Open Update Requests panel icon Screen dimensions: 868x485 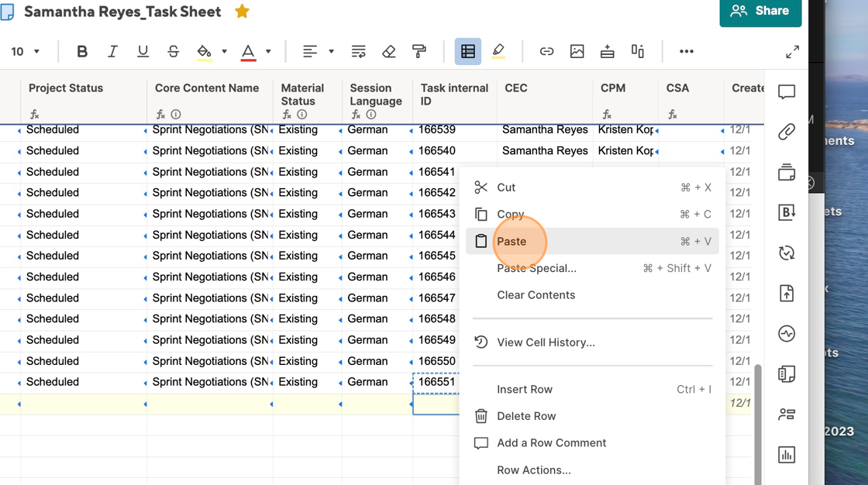pos(787,253)
